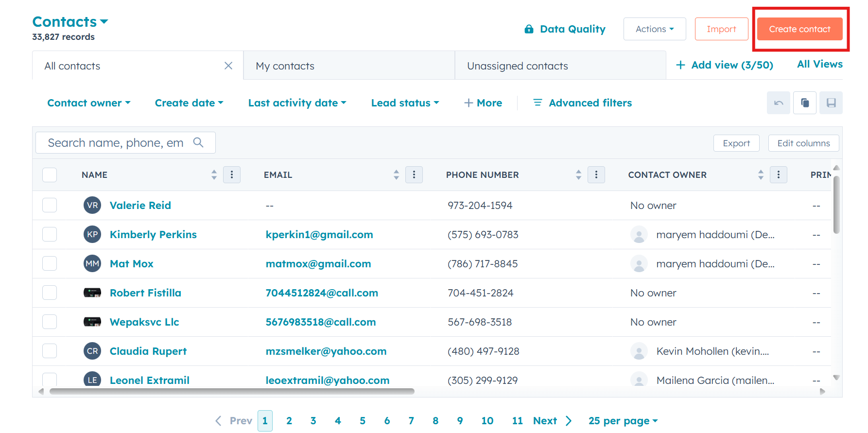The image size is (868, 433).
Task: Check the box beside Mat Mox
Action: coord(50,263)
